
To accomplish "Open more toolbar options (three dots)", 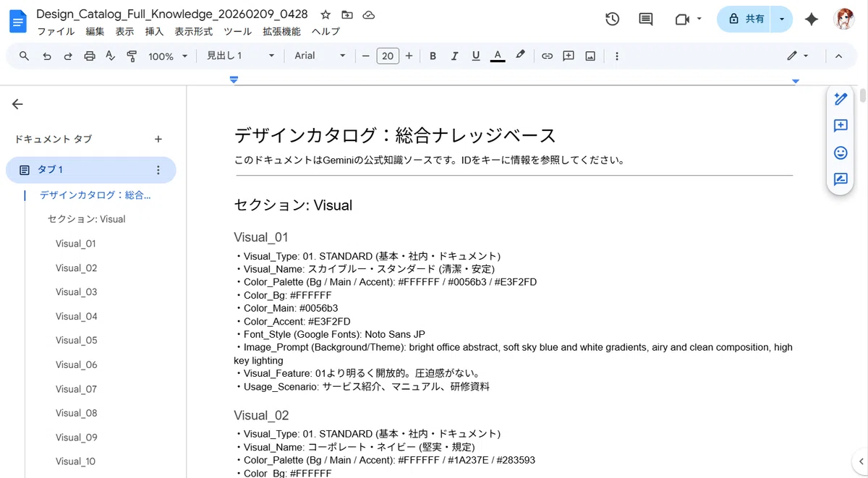I will 616,56.
